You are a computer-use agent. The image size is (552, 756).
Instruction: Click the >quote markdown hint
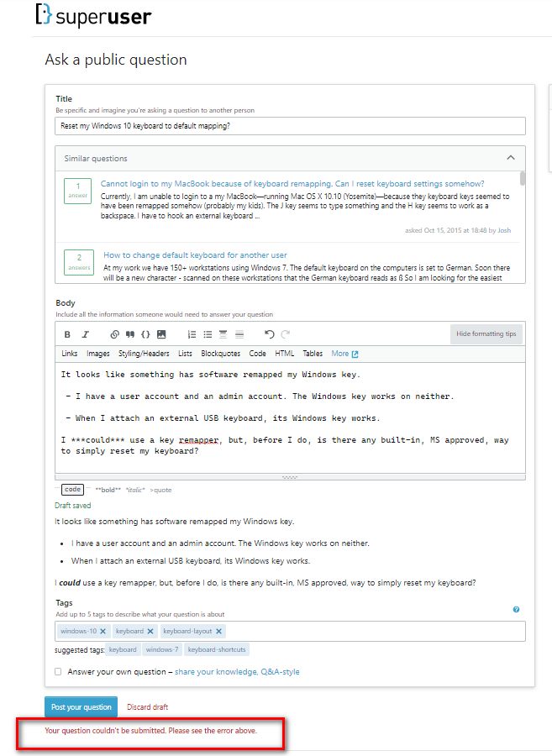[160, 490]
